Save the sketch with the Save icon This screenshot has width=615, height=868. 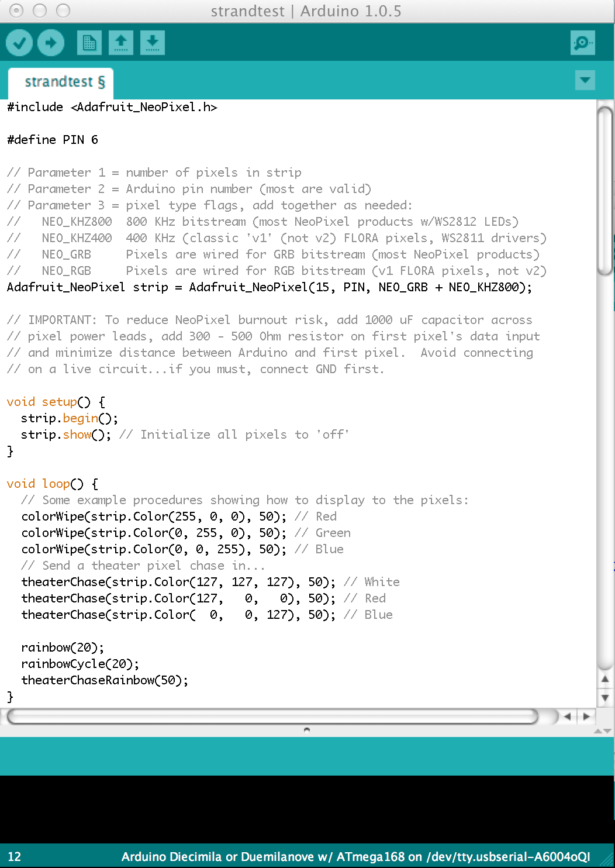(152, 42)
